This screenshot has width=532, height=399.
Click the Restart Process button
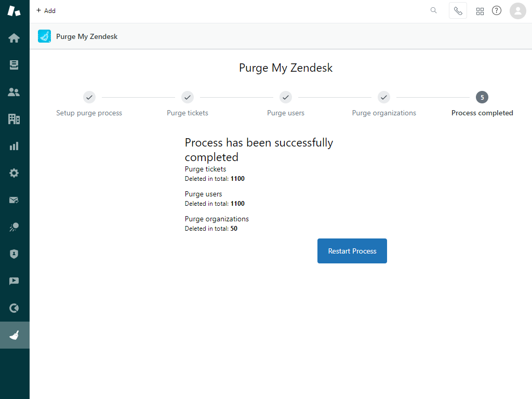click(352, 251)
